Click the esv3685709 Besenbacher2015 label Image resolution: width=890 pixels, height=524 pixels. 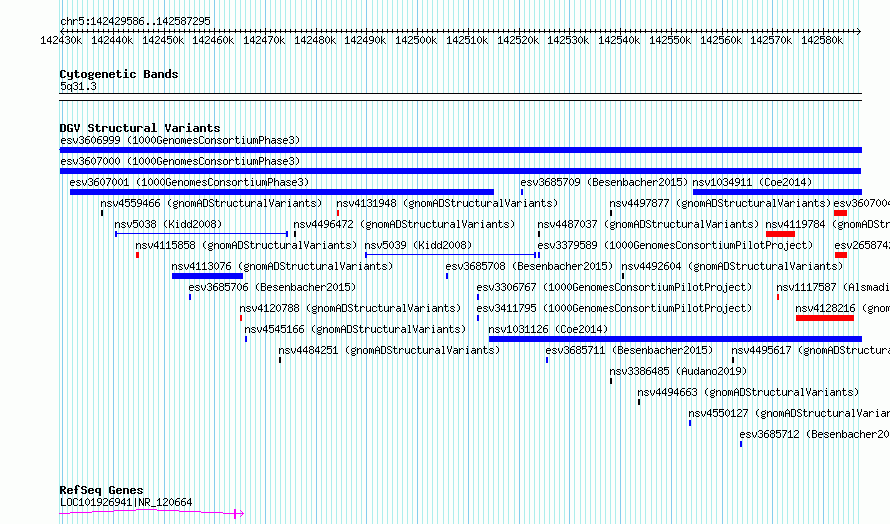pyautogui.click(x=604, y=182)
